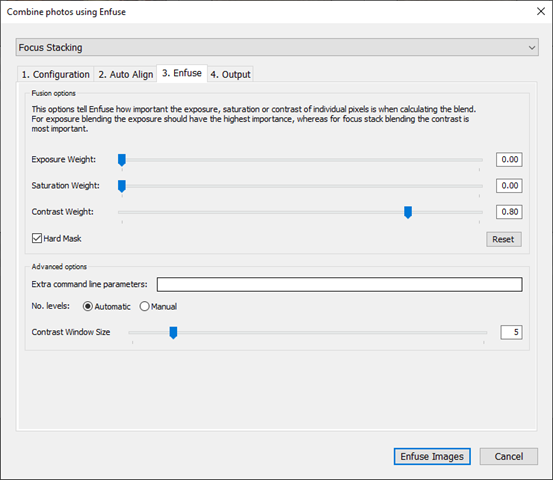Click the Contrast Weight 0.80 value box
This screenshot has height=480, width=553.
pos(509,212)
